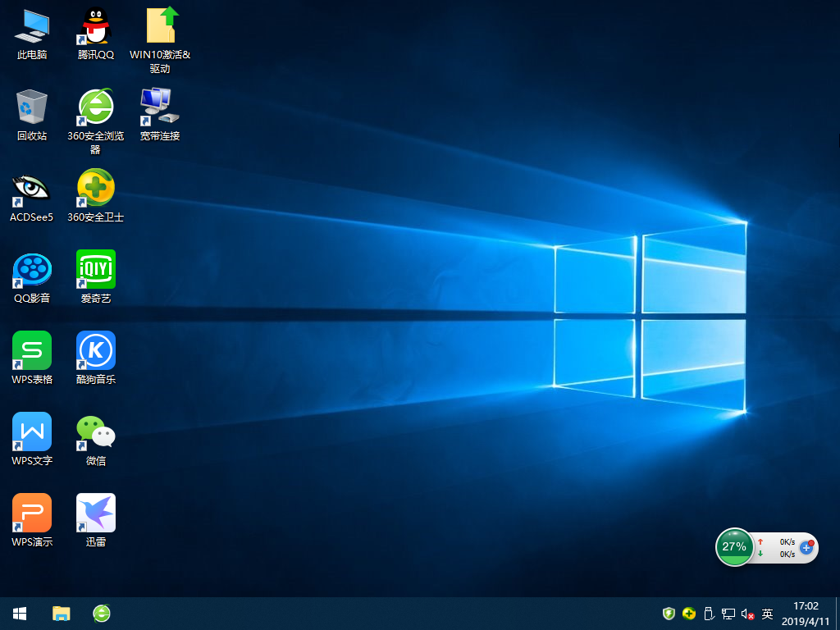This screenshot has width=840, height=630.
Task: Launch 360安全卫士 from the desktop
Action: pyautogui.click(x=96, y=189)
